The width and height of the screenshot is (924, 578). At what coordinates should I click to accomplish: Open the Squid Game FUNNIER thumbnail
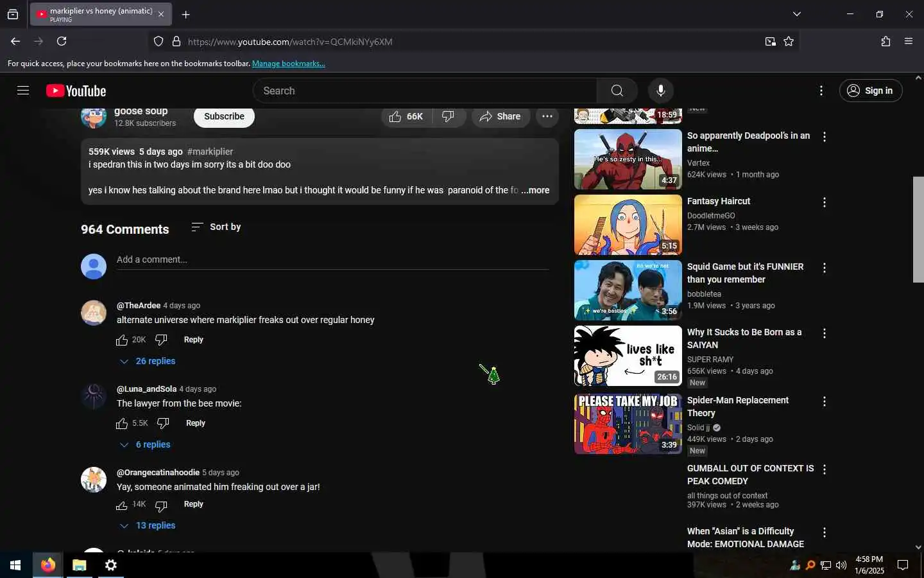click(x=628, y=290)
